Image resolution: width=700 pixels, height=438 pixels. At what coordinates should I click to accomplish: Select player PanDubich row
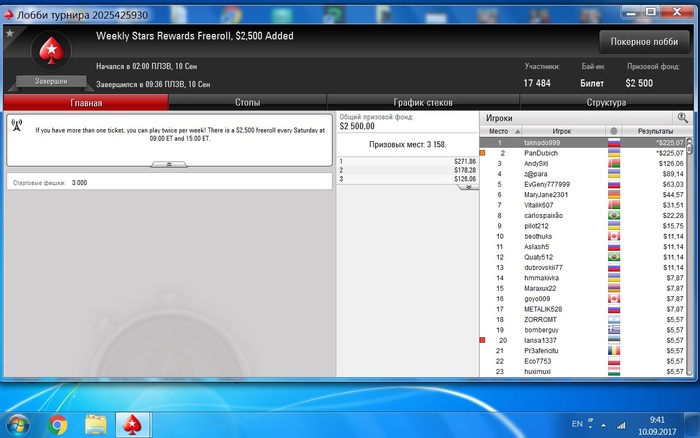[583, 153]
